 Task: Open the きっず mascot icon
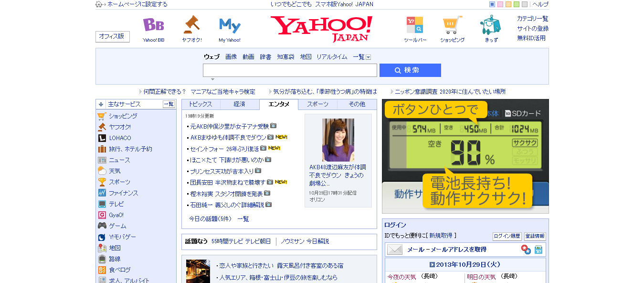[491, 25]
